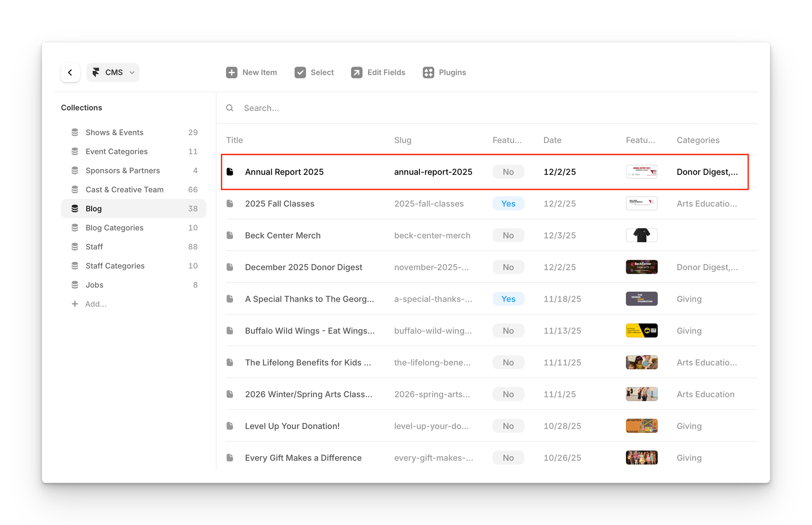Click the Buffalo Wild Wings yellow thumbnail
Image resolution: width=812 pixels, height=525 pixels.
coord(641,331)
